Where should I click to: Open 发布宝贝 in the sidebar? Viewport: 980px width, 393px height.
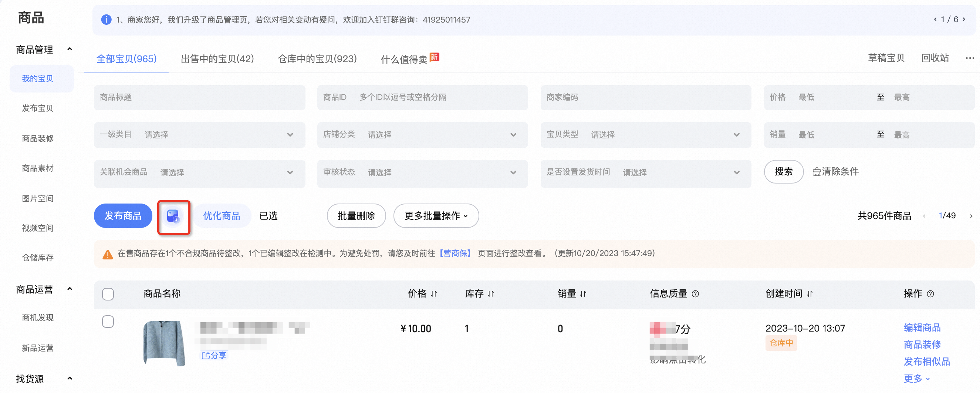38,108
